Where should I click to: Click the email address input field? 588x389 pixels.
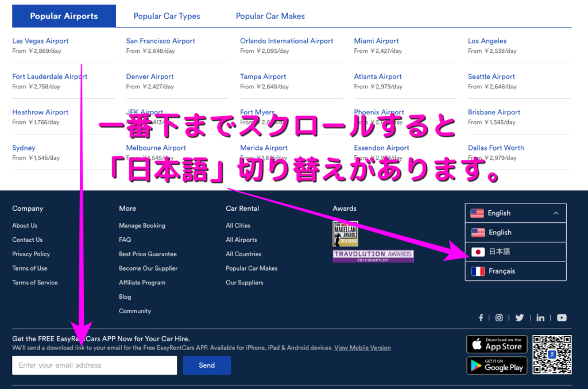click(x=94, y=365)
